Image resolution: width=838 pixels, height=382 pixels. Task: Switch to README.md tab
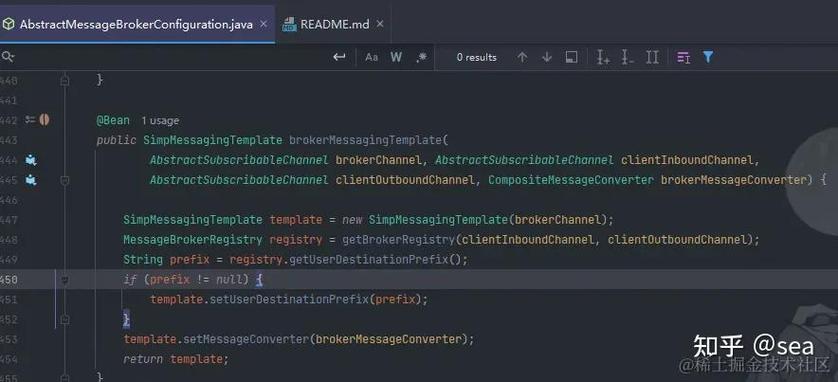click(x=335, y=24)
